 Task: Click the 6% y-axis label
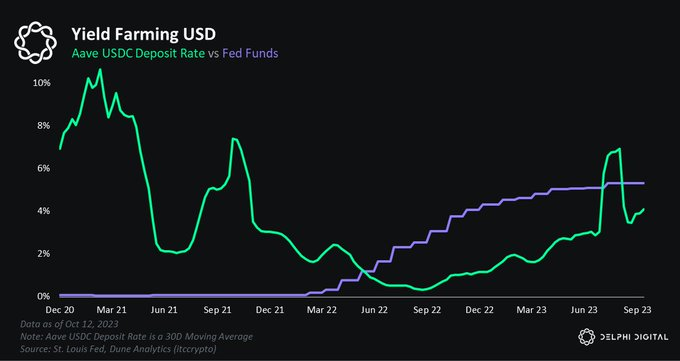44,168
